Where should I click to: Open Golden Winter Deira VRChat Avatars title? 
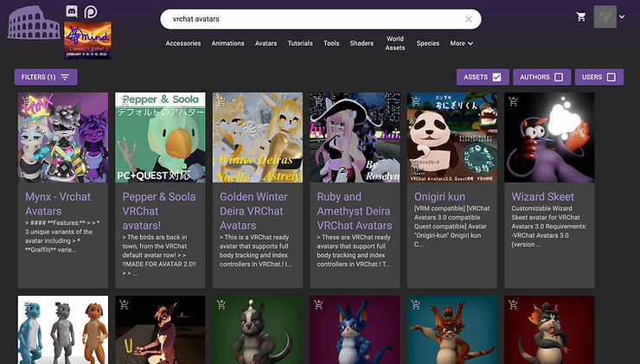[x=253, y=211]
